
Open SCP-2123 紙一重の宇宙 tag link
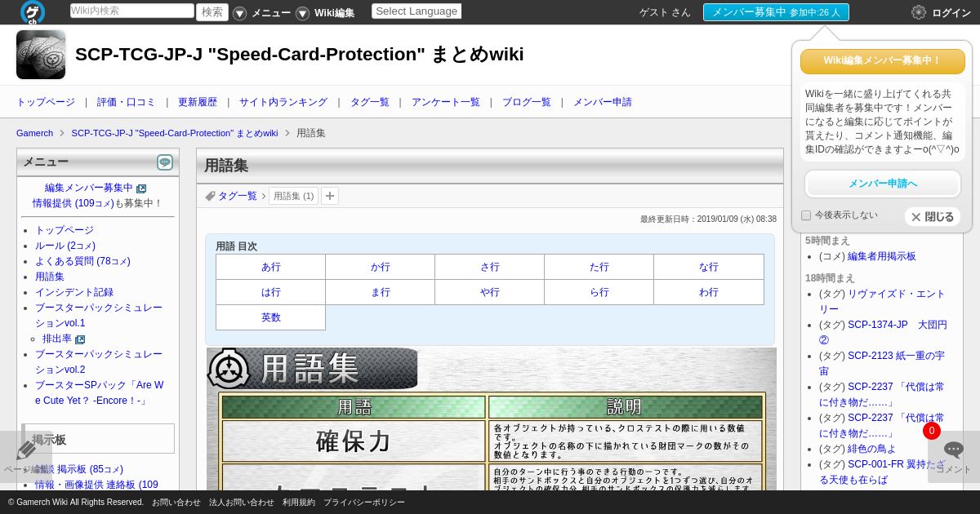tap(882, 363)
